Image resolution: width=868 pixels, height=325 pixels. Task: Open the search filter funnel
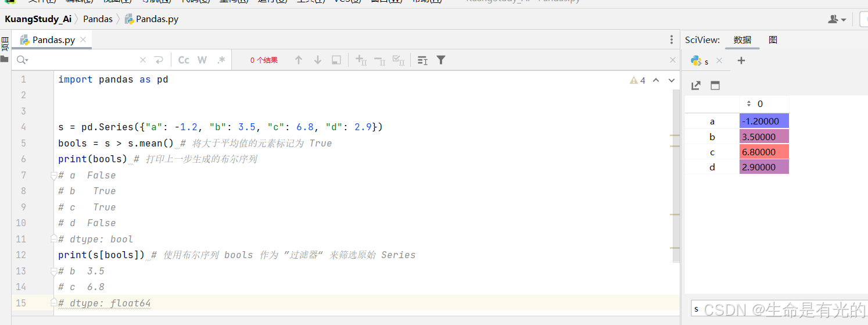pyautogui.click(x=441, y=60)
